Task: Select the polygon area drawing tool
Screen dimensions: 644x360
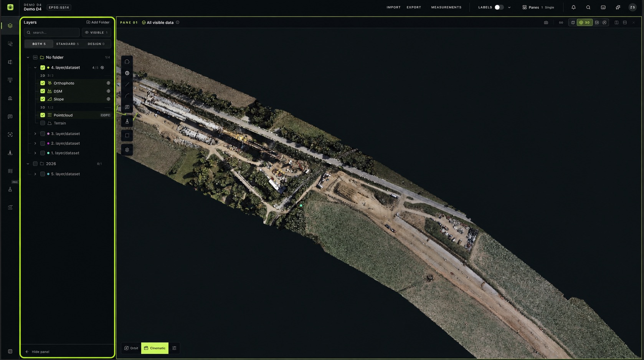Action: pyautogui.click(x=127, y=61)
